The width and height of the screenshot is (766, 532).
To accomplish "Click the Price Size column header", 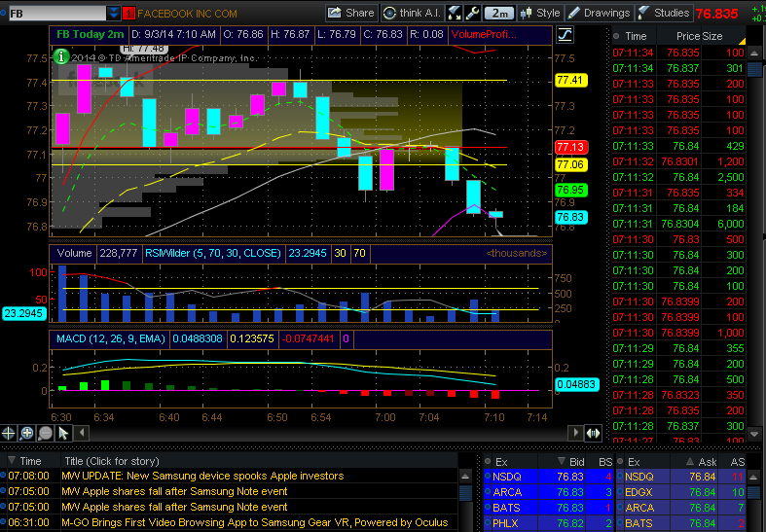I will point(699,36).
